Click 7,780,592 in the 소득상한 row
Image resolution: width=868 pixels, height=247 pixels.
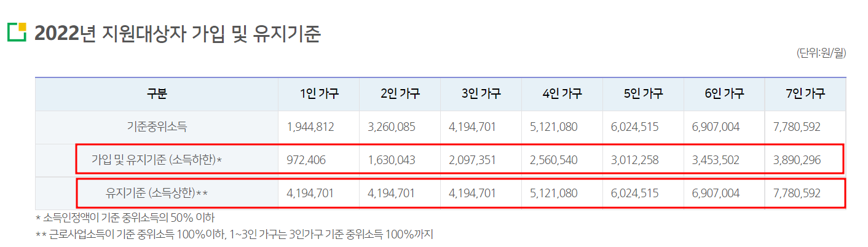[x=797, y=193]
